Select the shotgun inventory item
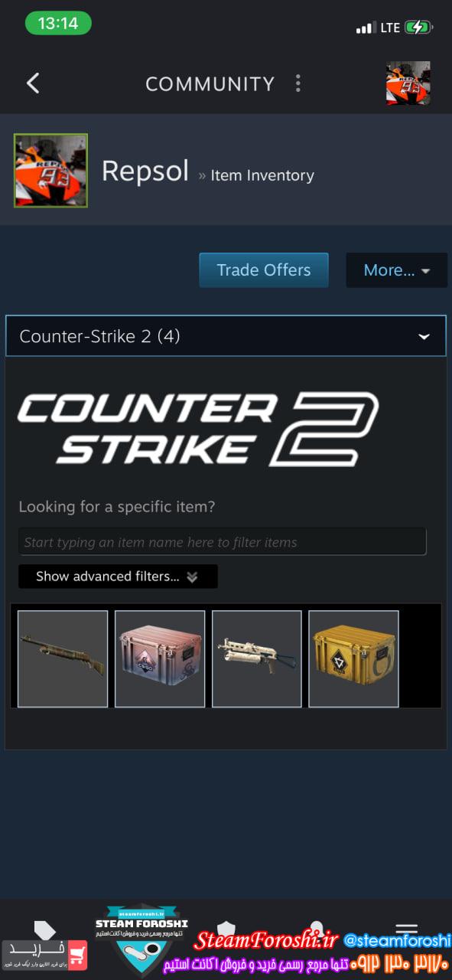 point(63,658)
